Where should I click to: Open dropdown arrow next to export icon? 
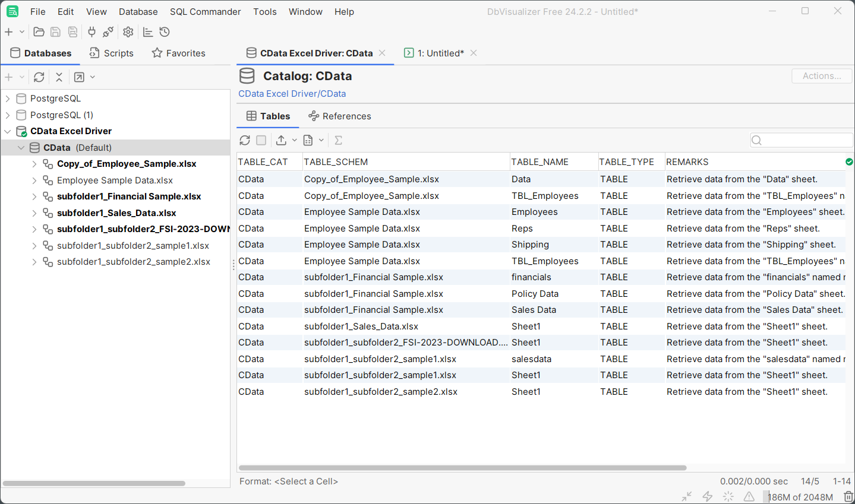294,140
